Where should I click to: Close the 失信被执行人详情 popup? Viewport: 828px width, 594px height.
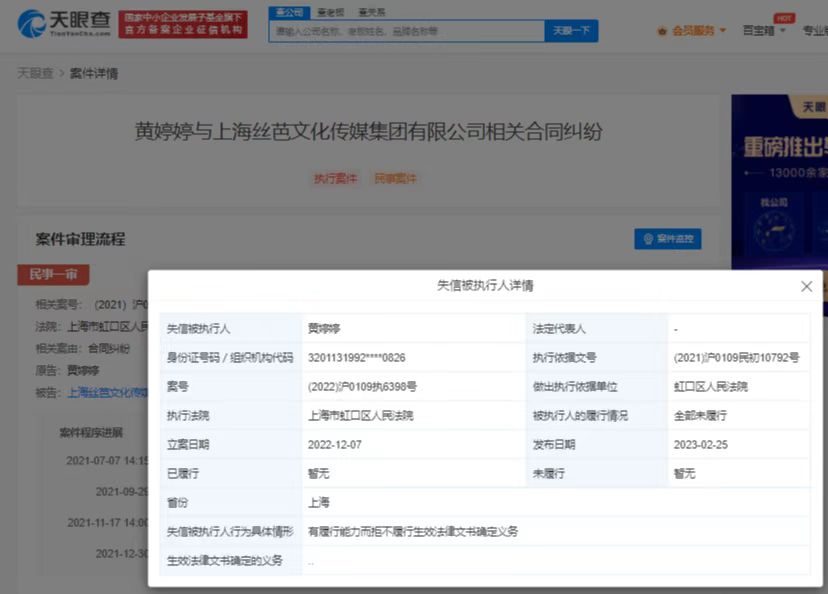tap(806, 285)
